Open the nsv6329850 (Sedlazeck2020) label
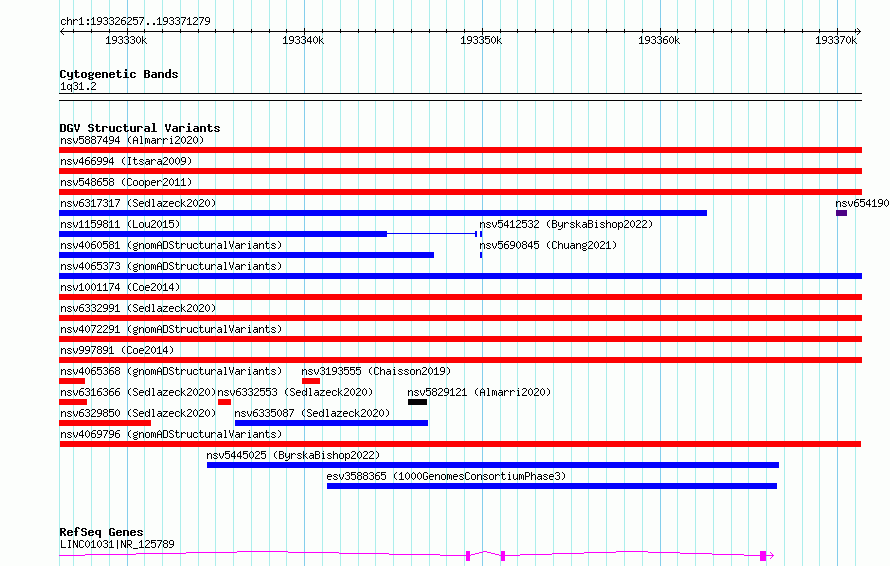 pyautogui.click(x=138, y=413)
